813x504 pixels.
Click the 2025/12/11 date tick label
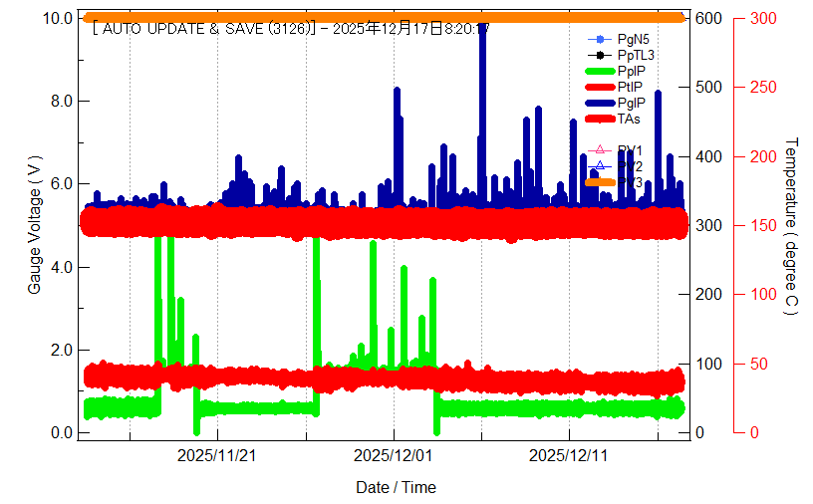point(568,455)
